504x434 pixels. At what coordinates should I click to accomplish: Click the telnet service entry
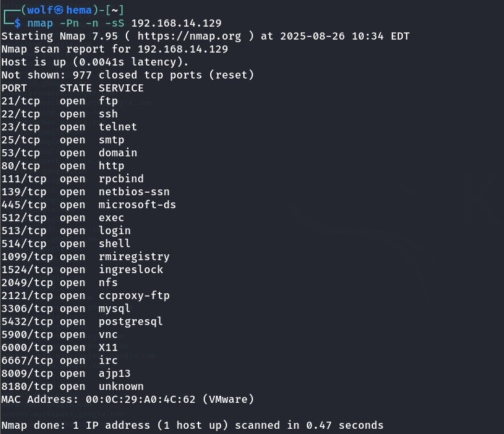click(117, 127)
